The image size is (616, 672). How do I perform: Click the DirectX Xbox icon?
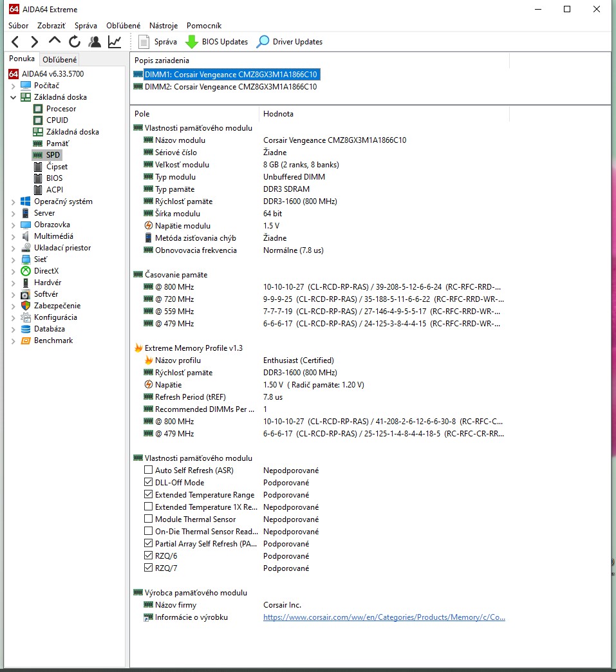pyautogui.click(x=26, y=271)
